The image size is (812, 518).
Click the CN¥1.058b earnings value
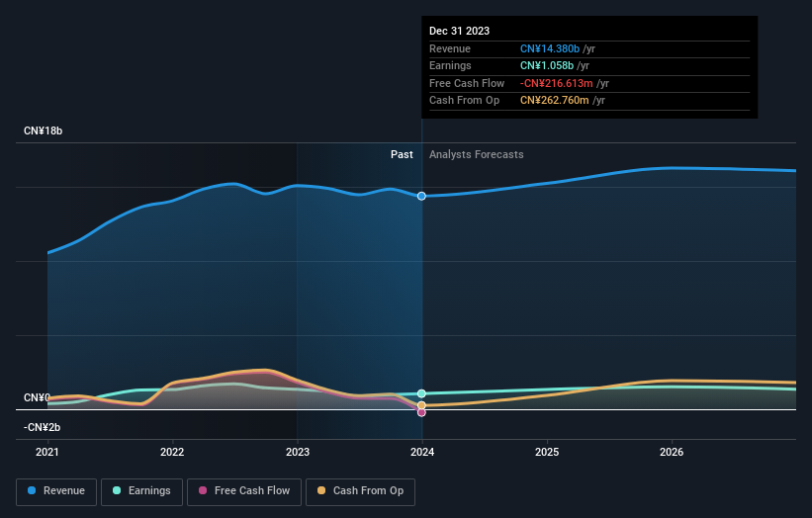point(547,65)
